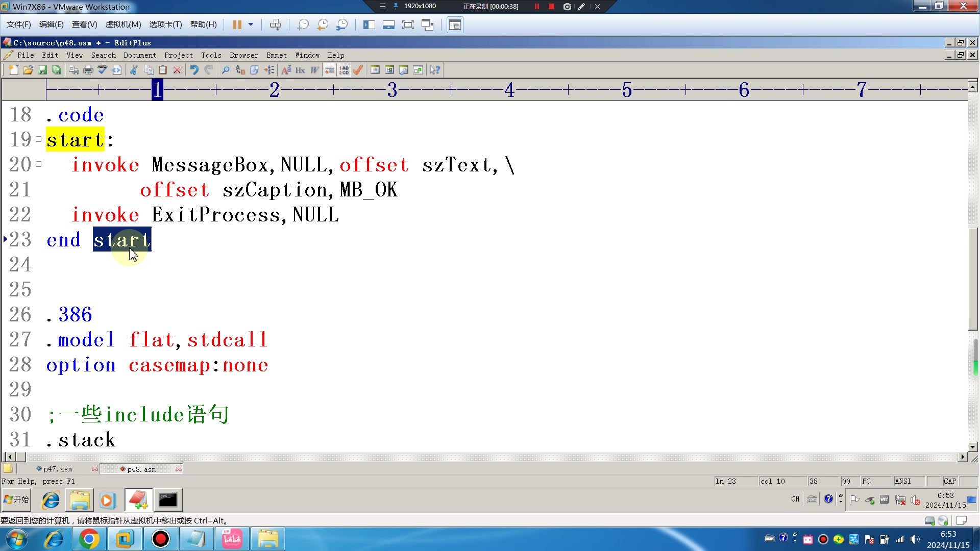
Task: Open the Document menu
Action: point(139,55)
